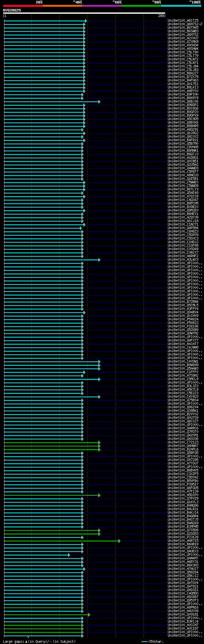Click the longest green bar for A4R715
The image size is (204, 644).
tap(62, 541)
